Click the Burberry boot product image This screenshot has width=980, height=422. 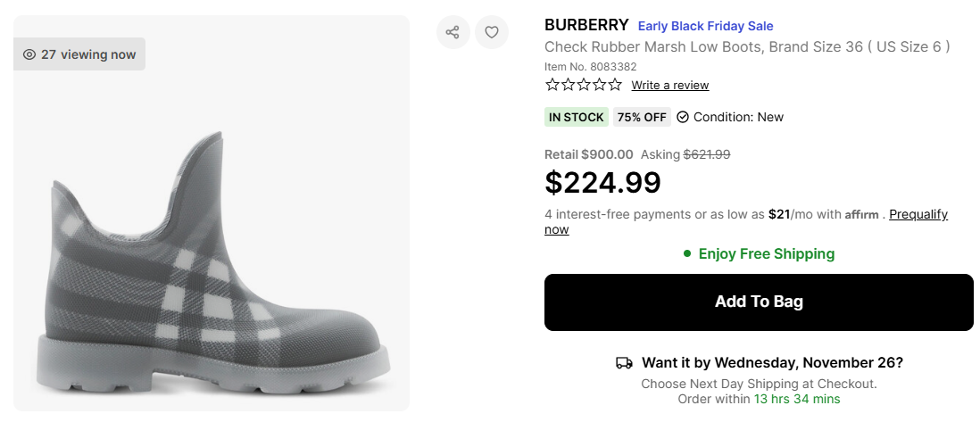point(212,268)
